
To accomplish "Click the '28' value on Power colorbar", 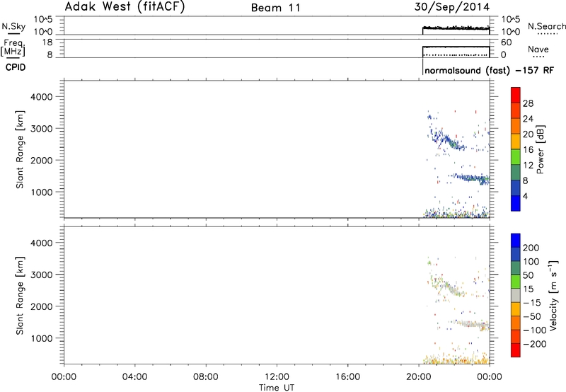I will (528, 103).
